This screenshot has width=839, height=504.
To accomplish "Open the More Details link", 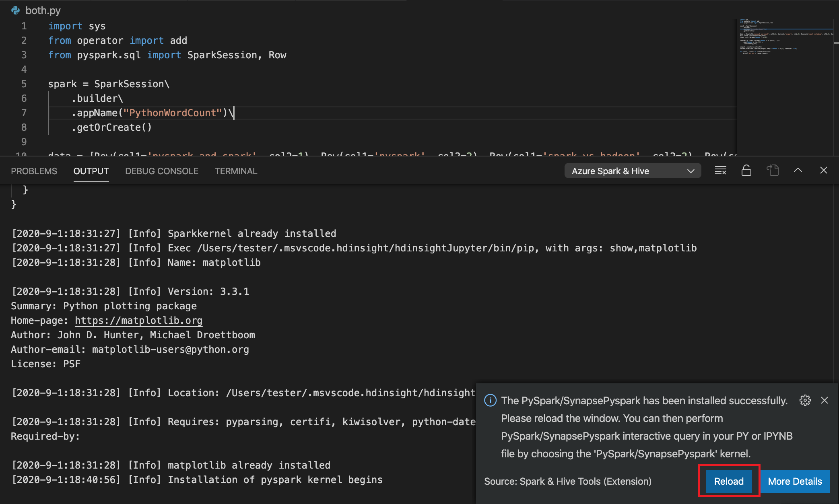I will coord(795,481).
